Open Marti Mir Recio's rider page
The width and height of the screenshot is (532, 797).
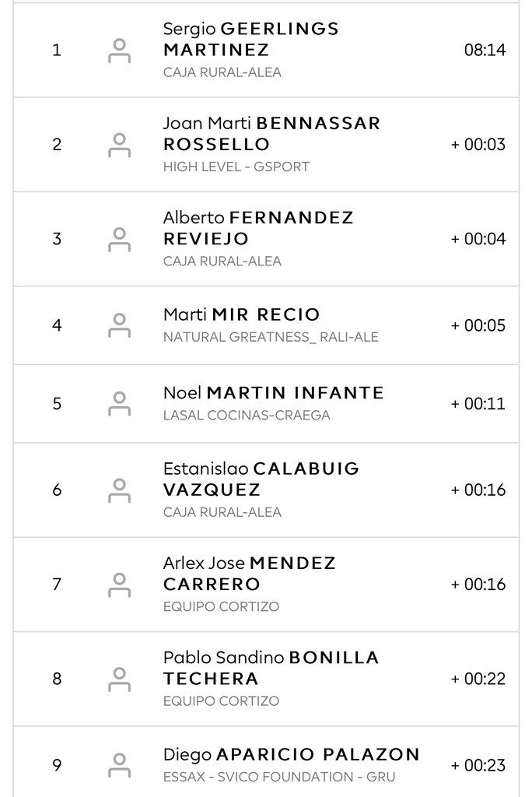click(x=241, y=314)
